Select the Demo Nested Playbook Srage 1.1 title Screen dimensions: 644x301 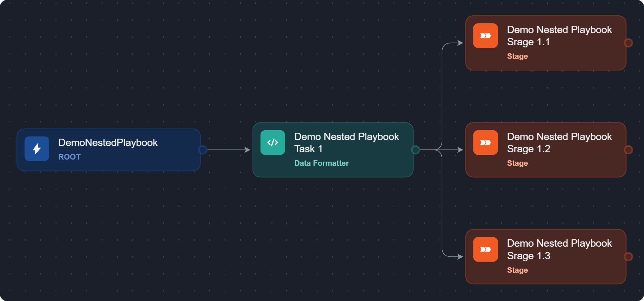point(559,36)
